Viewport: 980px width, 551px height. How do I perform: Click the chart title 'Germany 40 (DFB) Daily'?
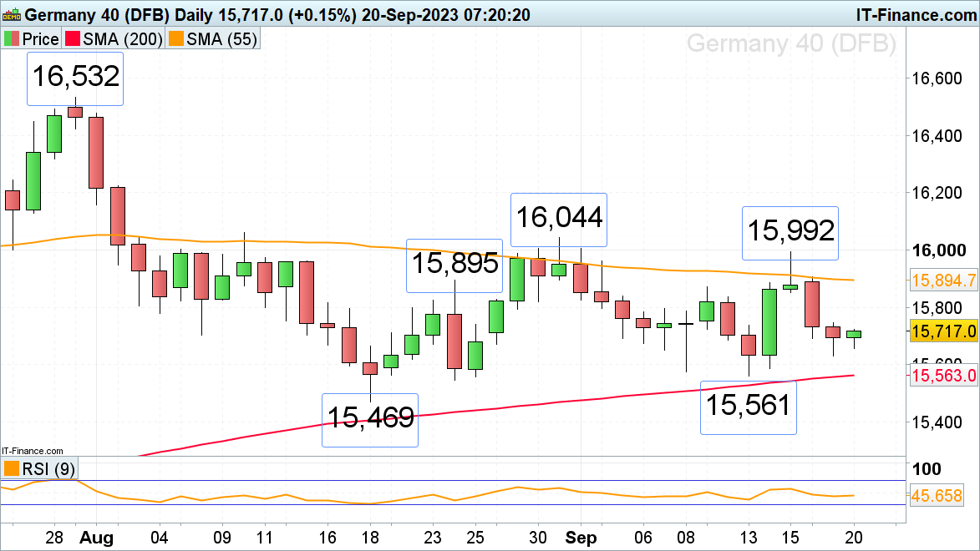coord(119,14)
